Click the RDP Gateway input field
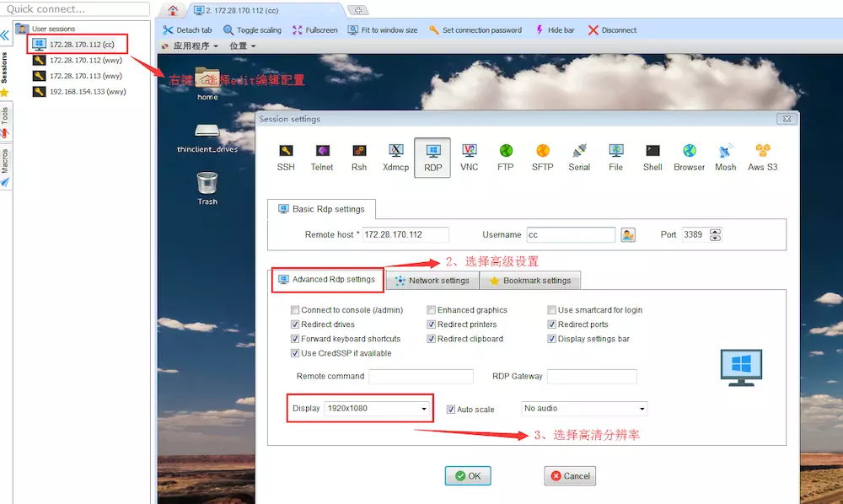 [592, 377]
